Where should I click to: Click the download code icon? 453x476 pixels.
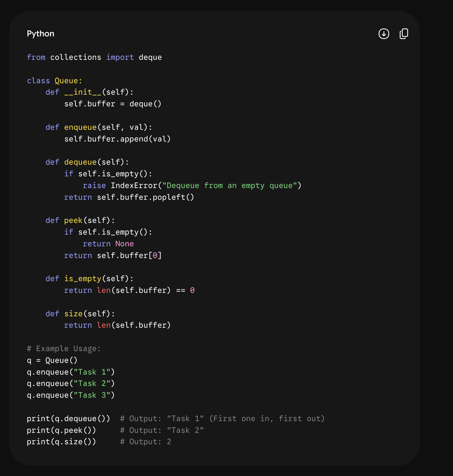point(384,34)
